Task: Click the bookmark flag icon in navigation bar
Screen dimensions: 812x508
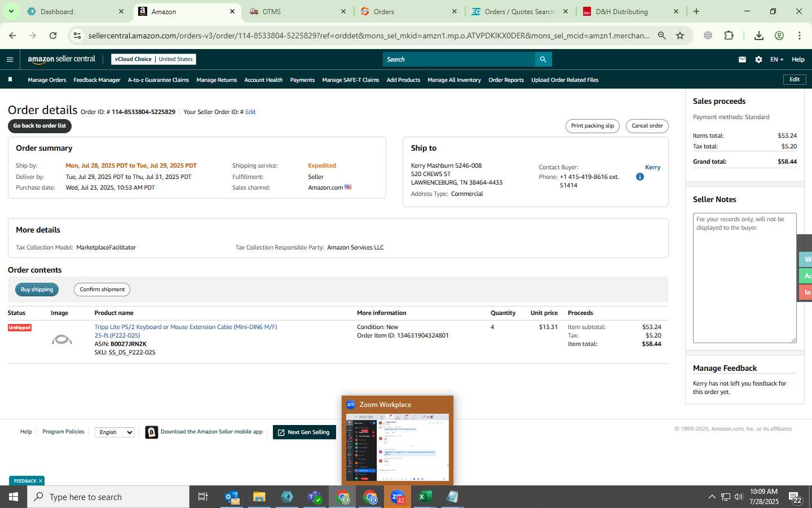Action: point(10,80)
